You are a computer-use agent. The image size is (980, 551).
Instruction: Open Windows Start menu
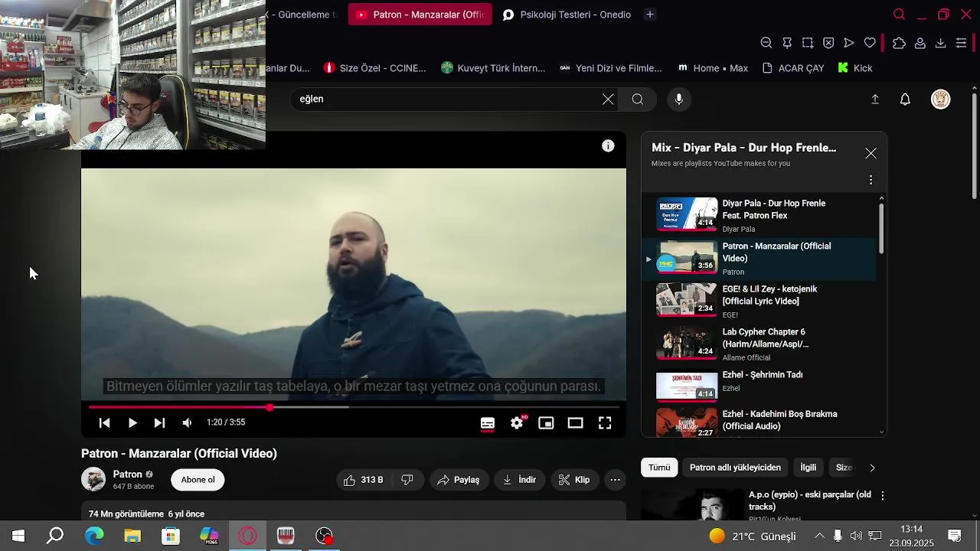(x=18, y=536)
